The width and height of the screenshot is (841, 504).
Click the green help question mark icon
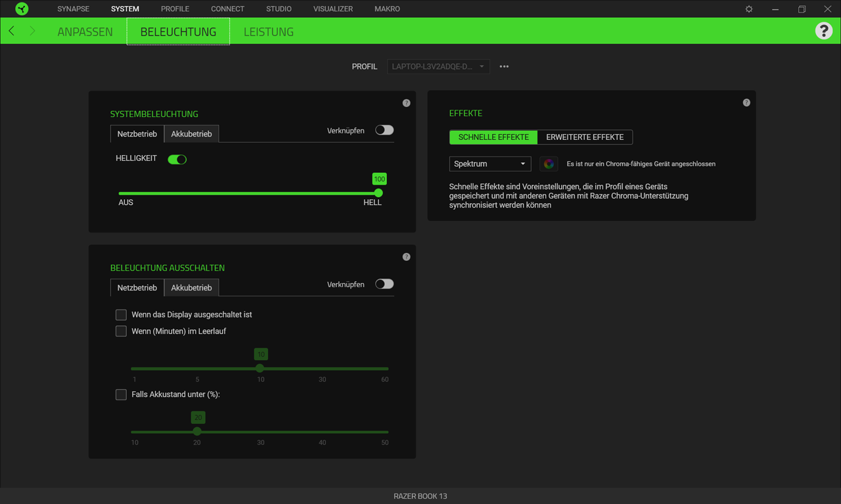click(x=824, y=30)
